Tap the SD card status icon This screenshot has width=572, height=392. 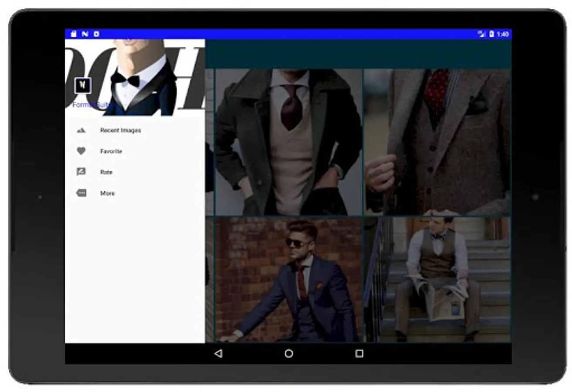pos(73,34)
